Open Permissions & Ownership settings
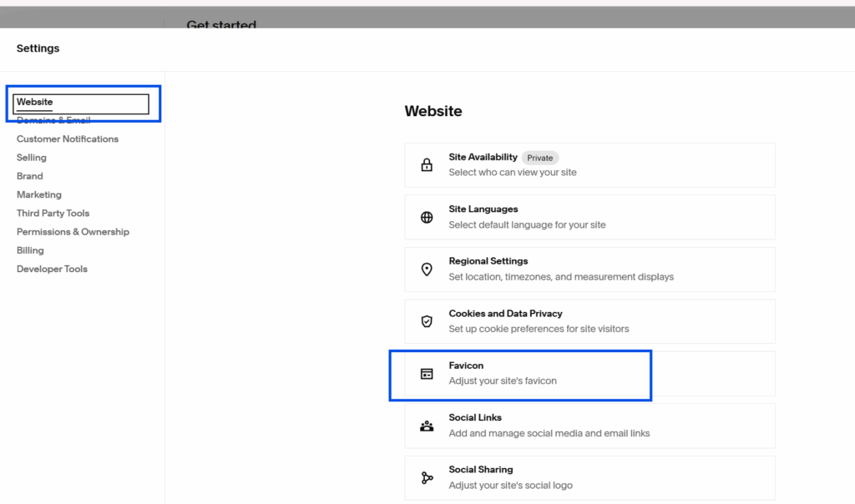The width and height of the screenshot is (855, 504). pyautogui.click(x=73, y=232)
